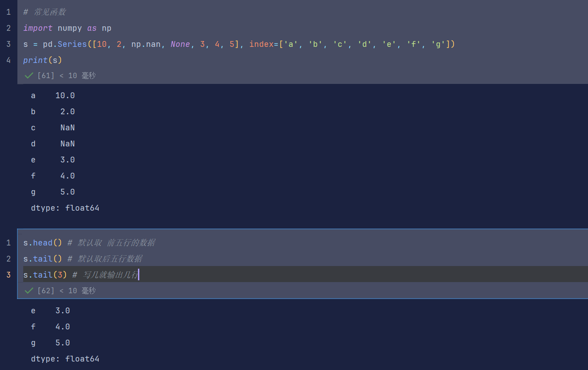Image resolution: width=588 pixels, height=370 pixels.
Task: Click the 's.tail(3)' code line
Action: 81,275
